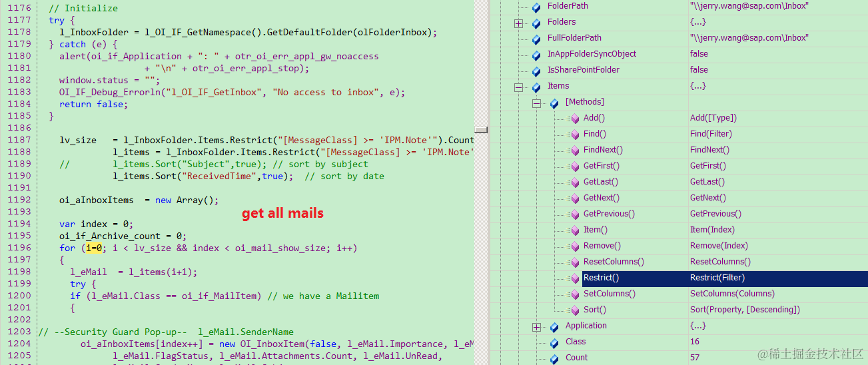Screen dimensions: 868x365
Task: Click the Items object icon
Action: (536, 87)
